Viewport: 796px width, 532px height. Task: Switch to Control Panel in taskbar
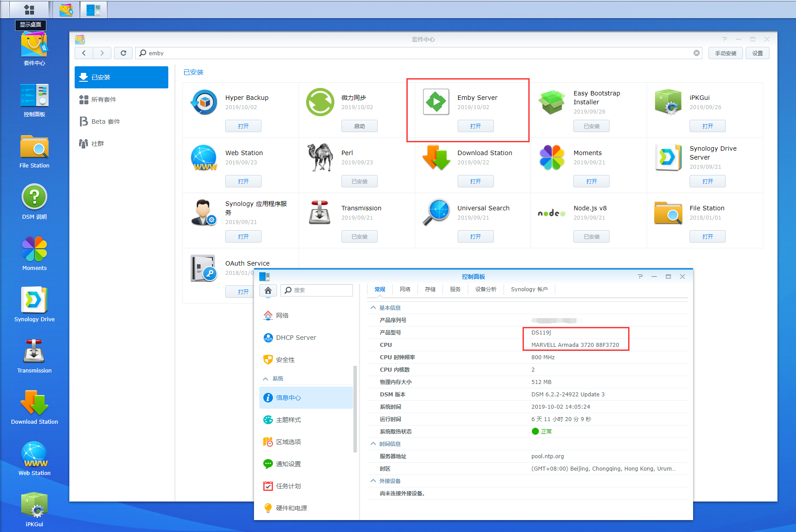pyautogui.click(x=94, y=9)
